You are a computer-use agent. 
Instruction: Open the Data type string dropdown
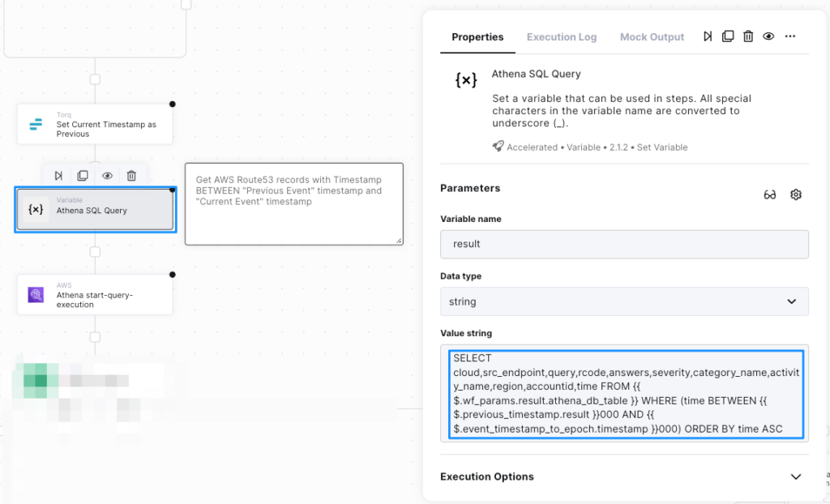pos(624,301)
